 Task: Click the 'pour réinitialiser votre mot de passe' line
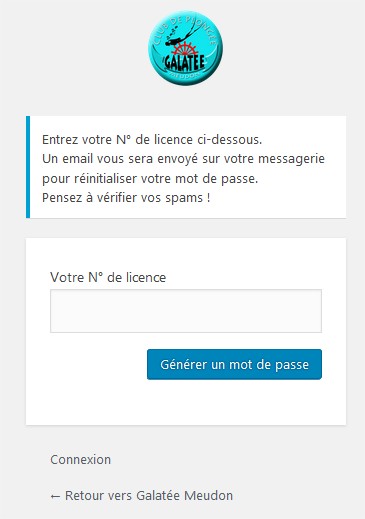pos(150,179)
